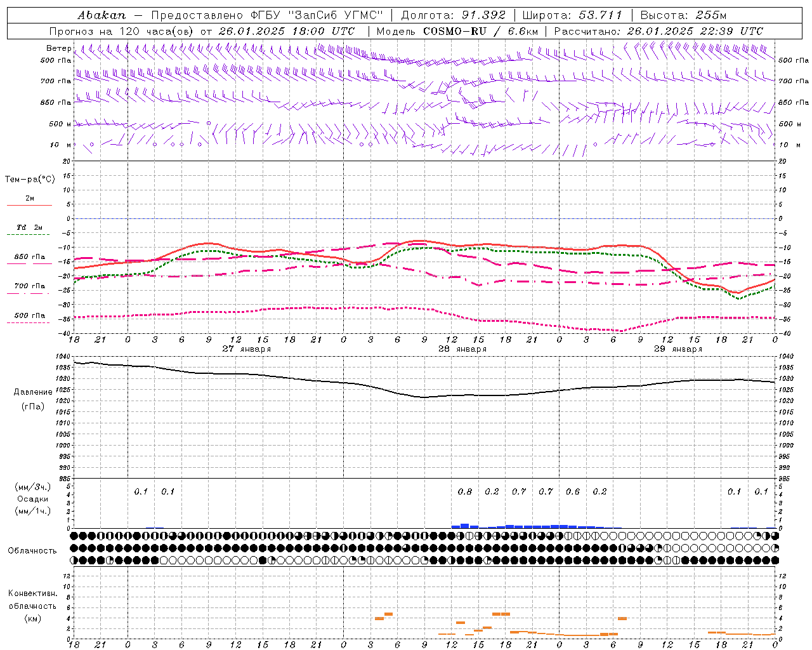Image resolution: width=812 pixels, height=650 pixels.
Task: Click the tallest blue precipitation bar
Action: (465, 526)
